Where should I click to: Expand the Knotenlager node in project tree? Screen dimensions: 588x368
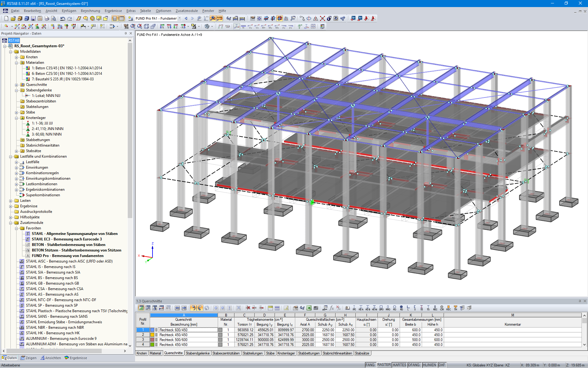pos(16,117)
